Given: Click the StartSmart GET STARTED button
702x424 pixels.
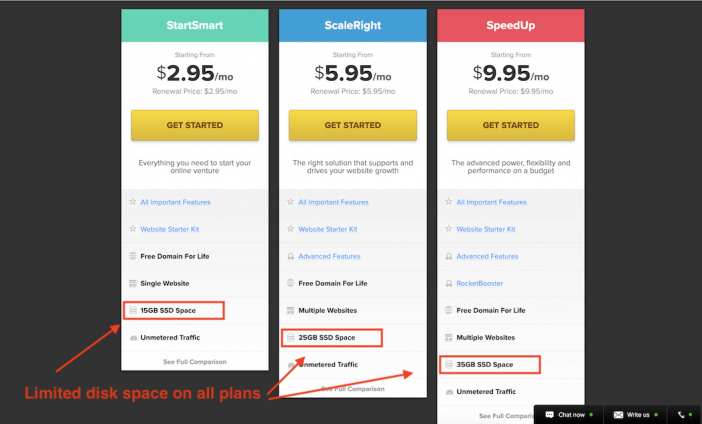Looking at the screenshot, I should [195, 125].
